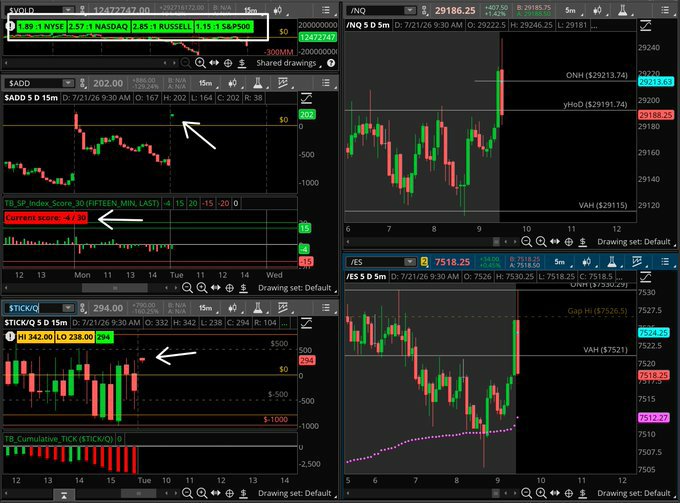This screenshot has width=680, height=503.
Task: Open Studies flask icon on $ADD chart
Action: tap(258, 83)
